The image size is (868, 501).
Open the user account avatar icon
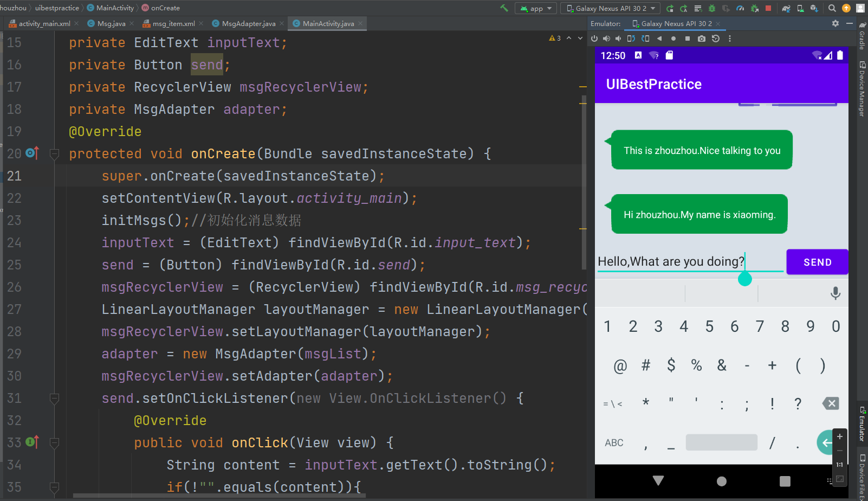pos(860,8)
